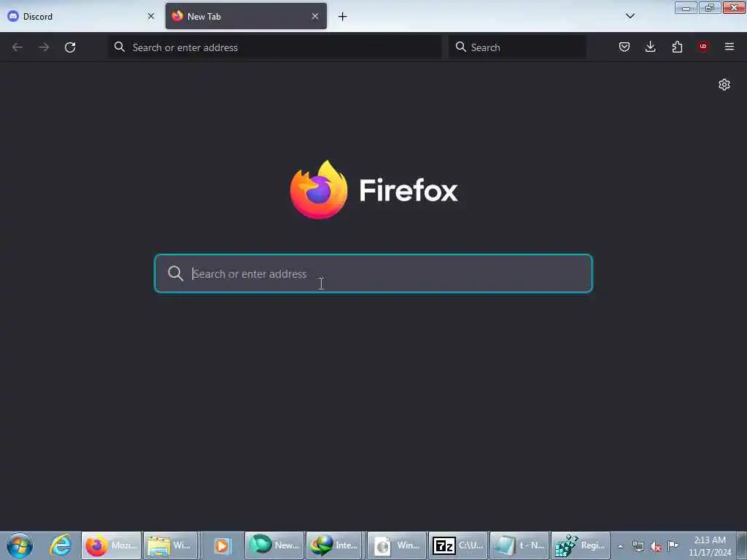Open the taskbar clock and date
This screenshot has width=747, height=560.
pyautogui.click(x=710, y=546)
